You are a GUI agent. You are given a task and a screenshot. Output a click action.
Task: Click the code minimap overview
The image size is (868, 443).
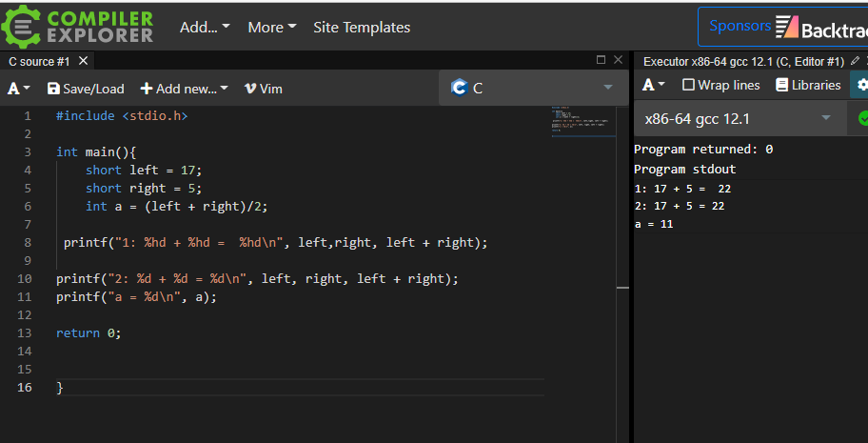582,120
